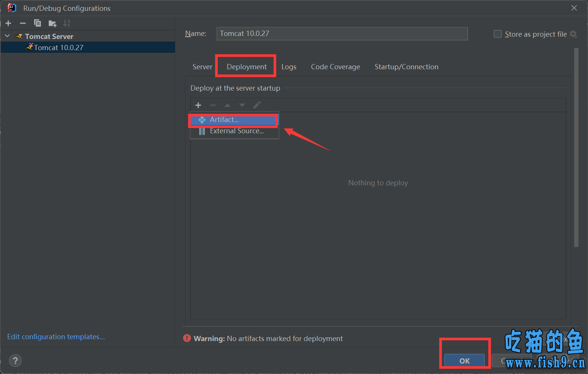Image resolution: width=588 pixels, height=374 pixels.
Task: Confirm dialog with OK button
Action: coord(465,361)
